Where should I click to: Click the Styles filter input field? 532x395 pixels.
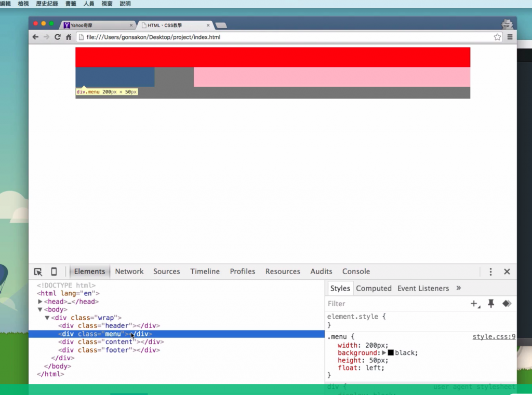397,304
